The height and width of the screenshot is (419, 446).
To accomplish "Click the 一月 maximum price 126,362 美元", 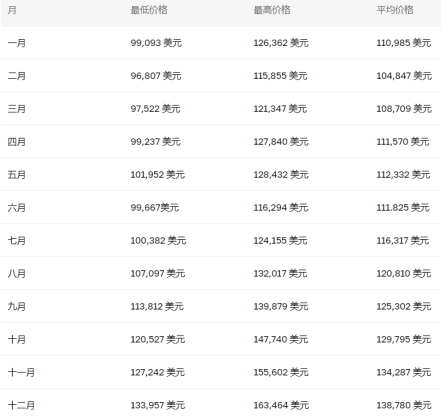I will coord(281,43).
